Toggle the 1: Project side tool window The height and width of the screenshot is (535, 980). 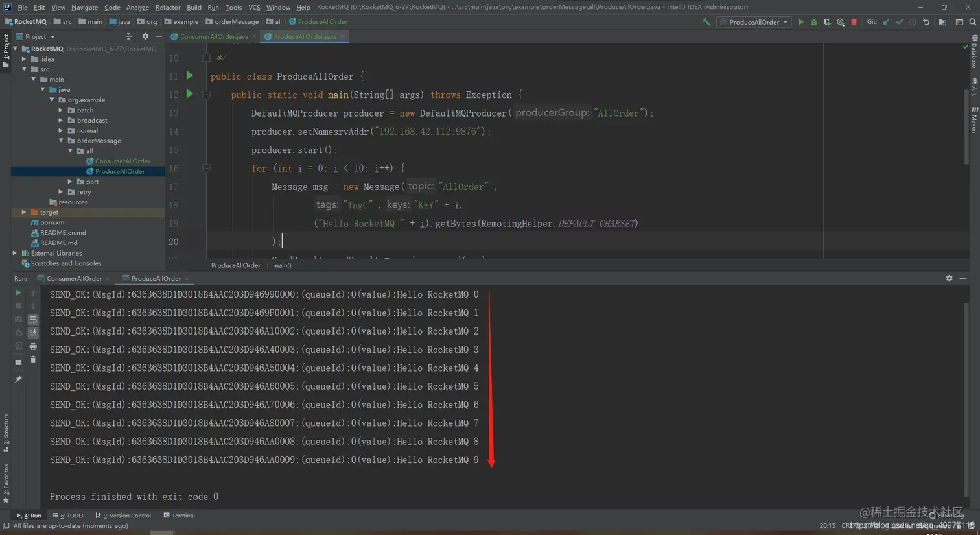(x=6, y=50)
